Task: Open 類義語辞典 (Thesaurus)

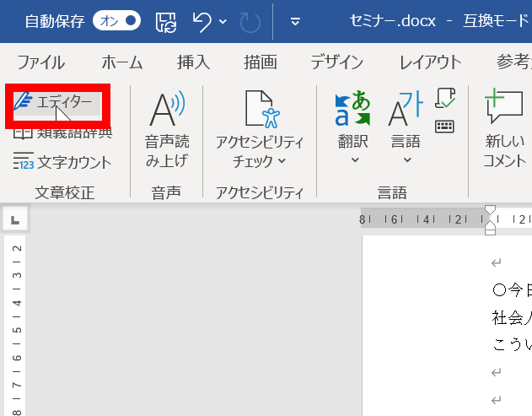Action: (62, 132)
